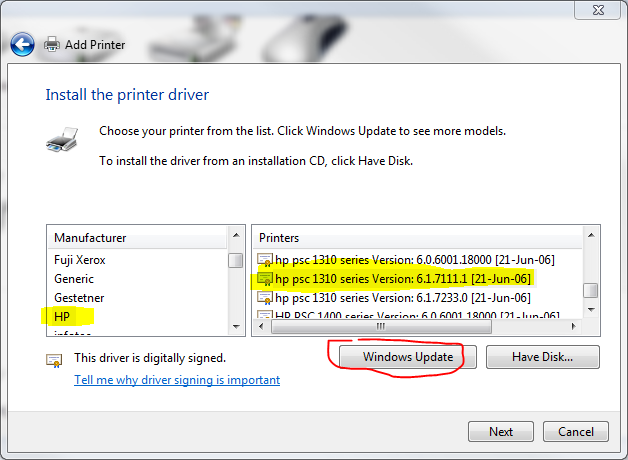The width and height of the screenshot is (628, 460).
Task: Click the Manufacturer column header
Action: (137, 238)
